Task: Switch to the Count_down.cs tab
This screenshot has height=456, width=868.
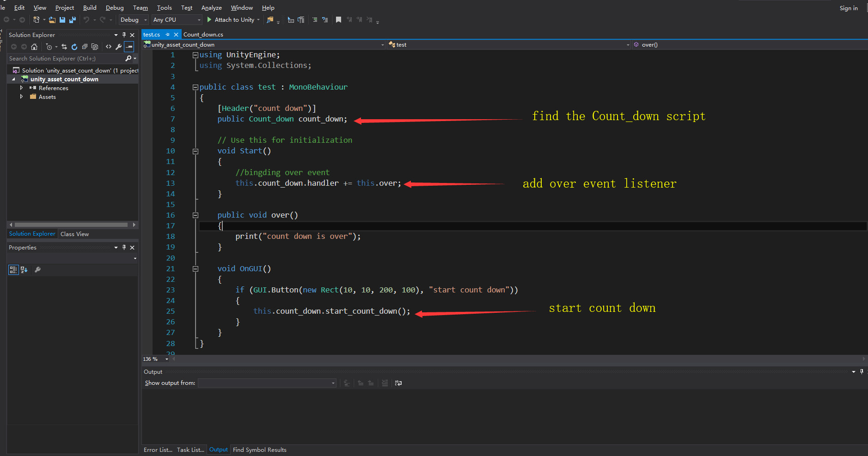Action: tap(203, 34)
